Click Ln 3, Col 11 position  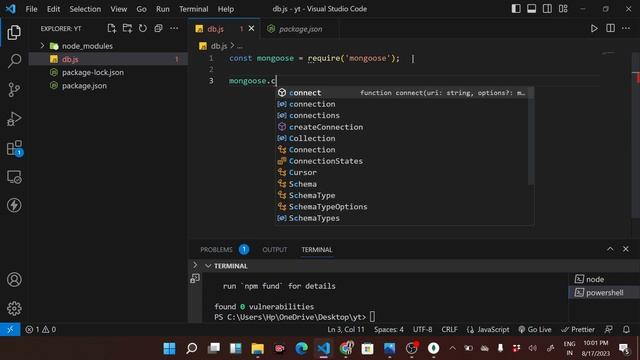(x=346, y=329)
